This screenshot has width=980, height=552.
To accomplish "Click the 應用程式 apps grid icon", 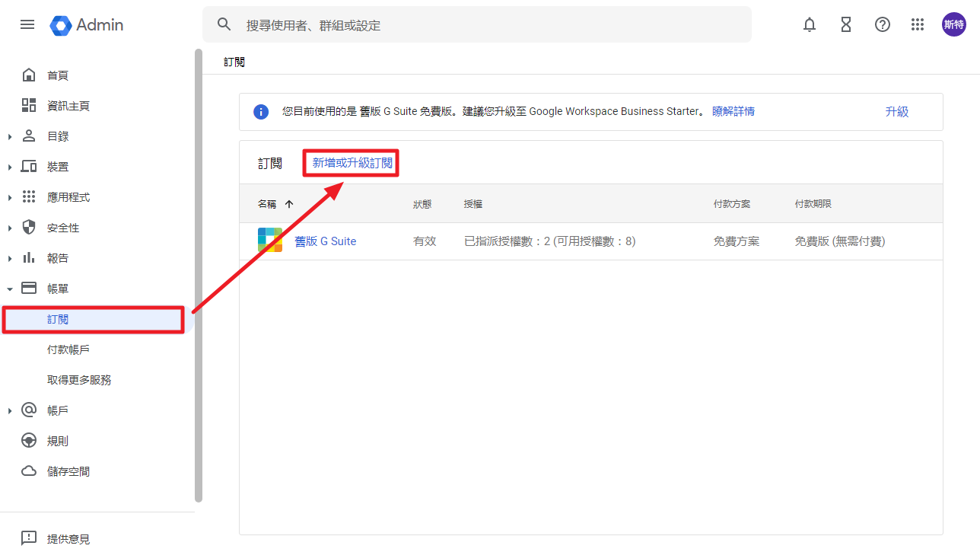I will point(29,196).
